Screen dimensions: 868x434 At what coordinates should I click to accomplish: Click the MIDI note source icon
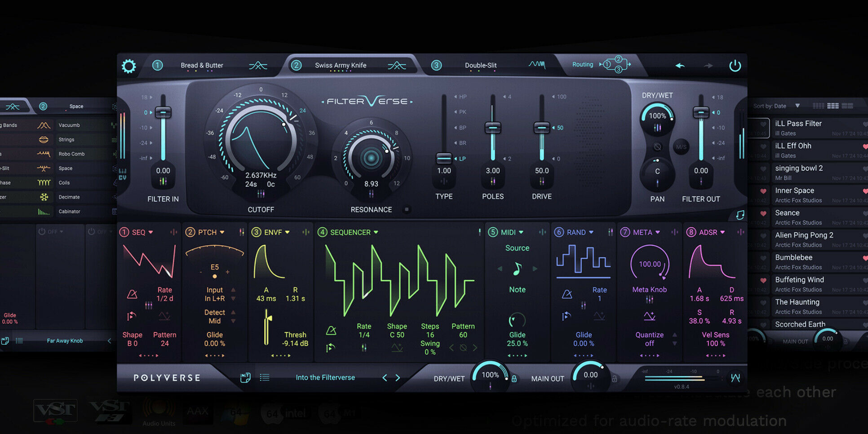click(x=517, y=269)
